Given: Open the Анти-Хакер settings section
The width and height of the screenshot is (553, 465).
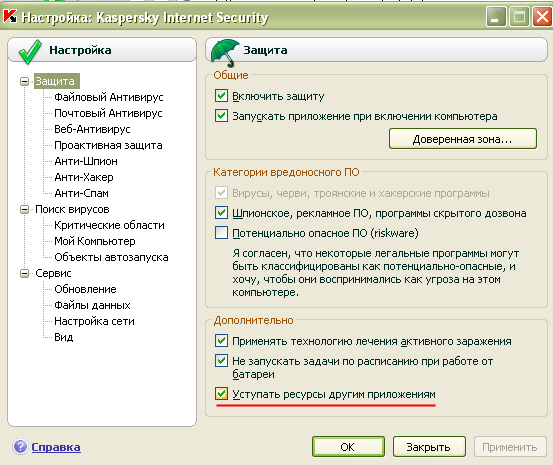Looking at the screenshot, I should point(84,177).
